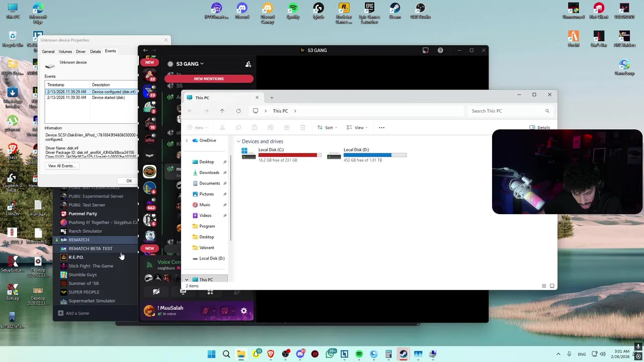Viewport: 644px width, 362px height.
Task: Open taskbar Search magnifier
Action: click(226, 354)
